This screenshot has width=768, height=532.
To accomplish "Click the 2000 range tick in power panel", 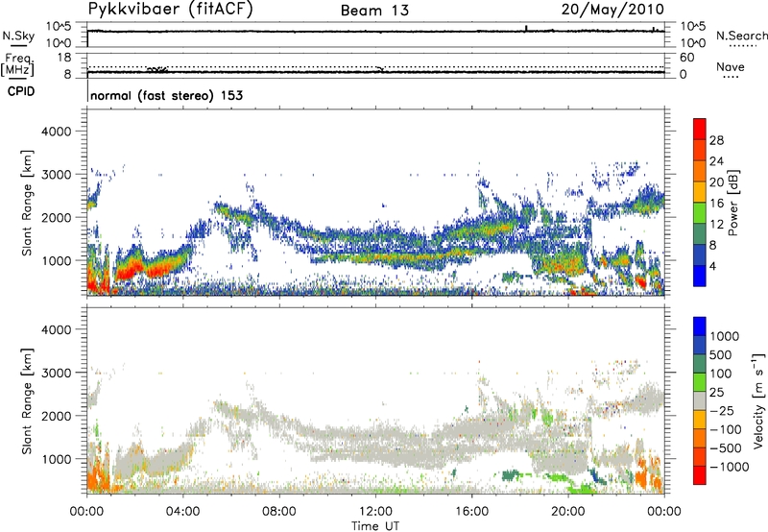I will coord(57,217).
